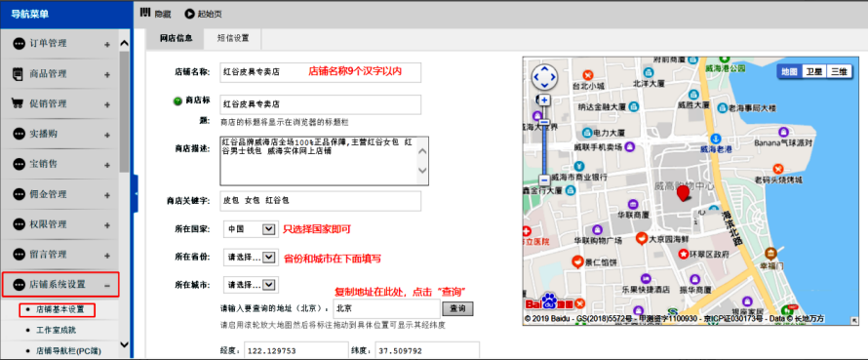
Task: Click the 查询 button
Action: tap(457, 308)
